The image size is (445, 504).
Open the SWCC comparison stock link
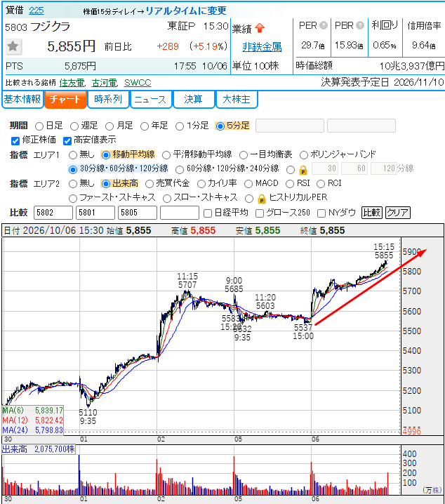tap(138, 83)
